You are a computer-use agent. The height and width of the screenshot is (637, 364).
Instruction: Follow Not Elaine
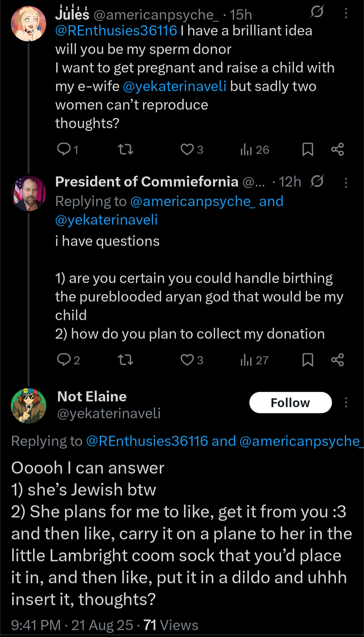click(290, 403)
